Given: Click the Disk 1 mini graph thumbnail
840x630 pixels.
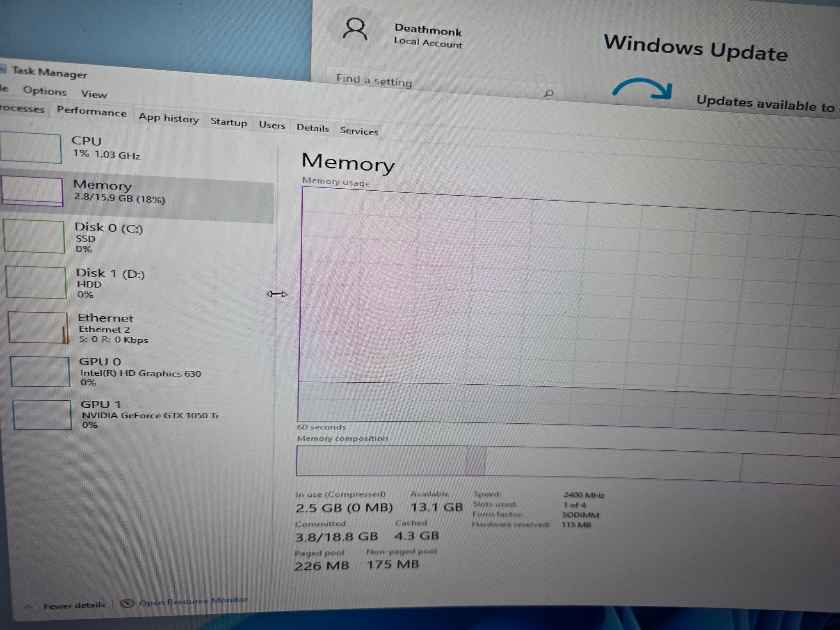Looking at the screenshot, I should pyautogui.click(x=36, y=283).
